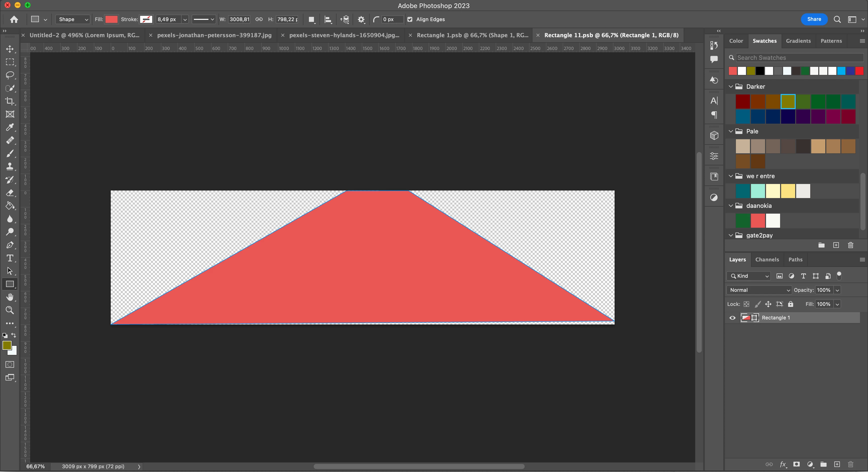Click the add layer mask icon
The height and width of the screenshot is (472, 868).
[797, 464]
